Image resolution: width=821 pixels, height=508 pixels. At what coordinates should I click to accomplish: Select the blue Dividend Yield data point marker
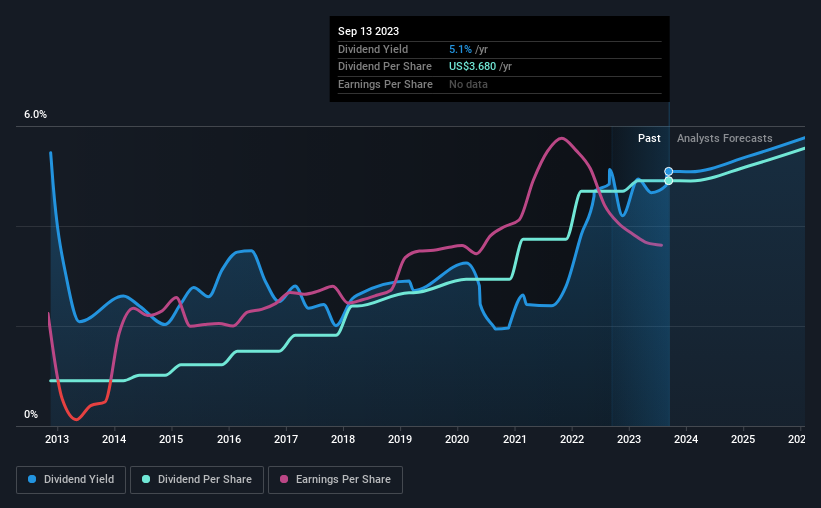pos(669,172)
